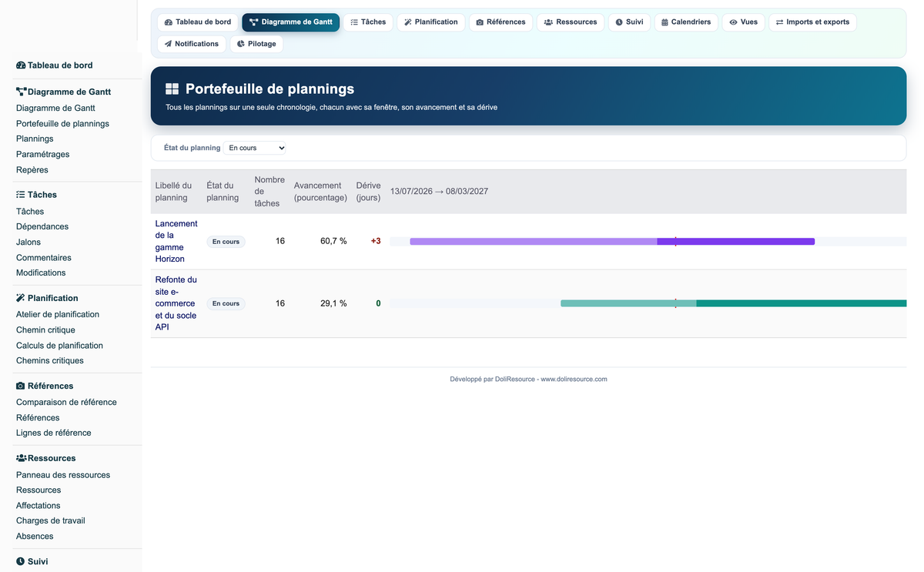Open Paramétrages in the sidebar

42,154
